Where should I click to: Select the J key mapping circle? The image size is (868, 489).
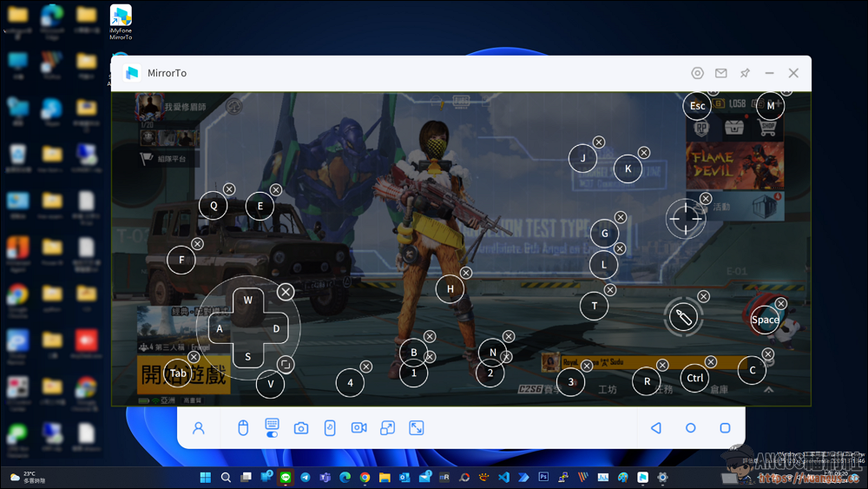point(582,158)
